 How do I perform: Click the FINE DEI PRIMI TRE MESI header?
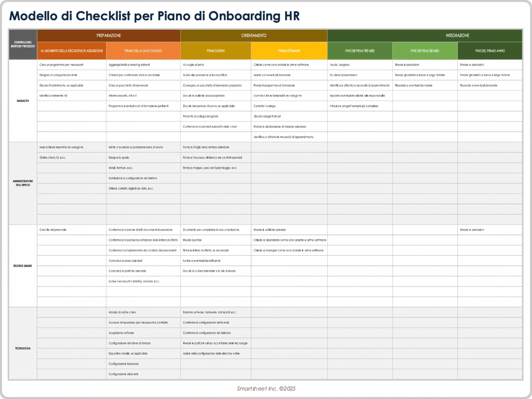[x=360, y=51]
